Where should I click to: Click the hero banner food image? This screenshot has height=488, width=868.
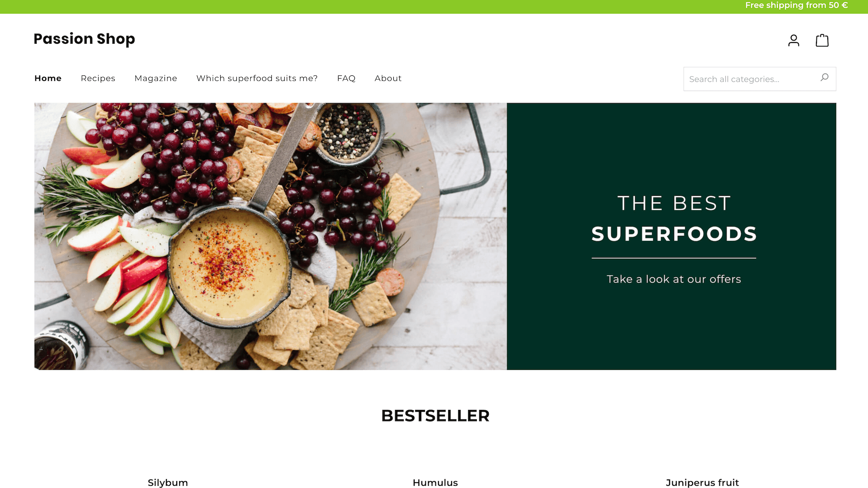pyautogui.click(x=271, y=236)
